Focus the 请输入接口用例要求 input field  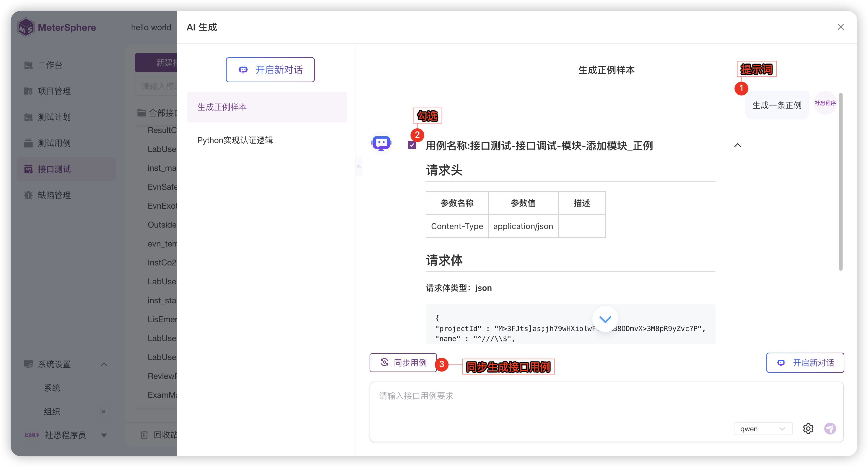[606, 412]
